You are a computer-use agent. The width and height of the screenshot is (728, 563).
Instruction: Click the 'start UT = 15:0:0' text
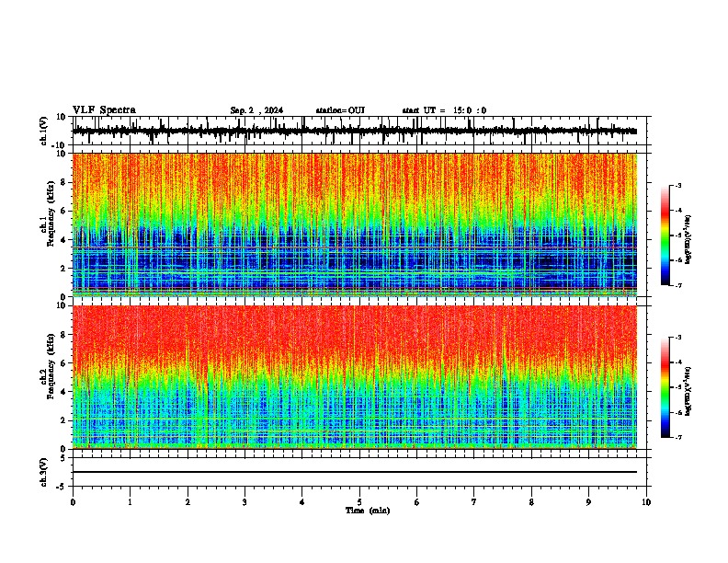444,110
